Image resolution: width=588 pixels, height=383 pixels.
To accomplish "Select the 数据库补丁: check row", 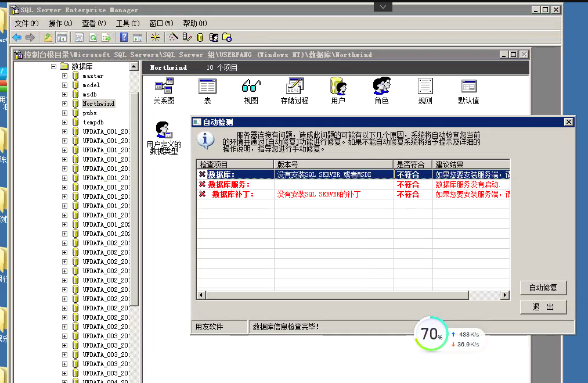I will click(x=353, y=194).
